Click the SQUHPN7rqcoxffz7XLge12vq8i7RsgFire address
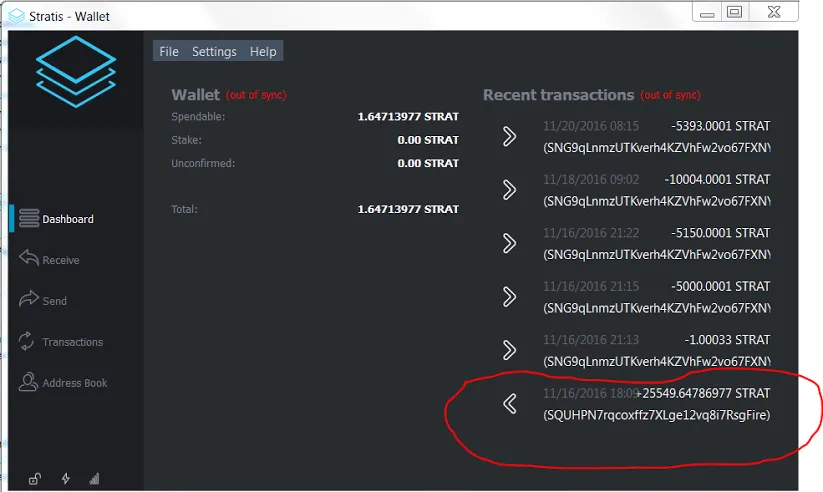The width and height of the screenshot is (823, 492). tap(657, 415)
